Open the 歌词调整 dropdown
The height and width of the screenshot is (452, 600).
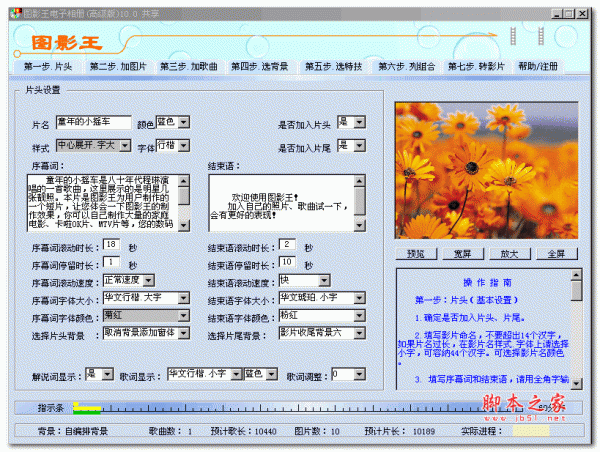360,374
